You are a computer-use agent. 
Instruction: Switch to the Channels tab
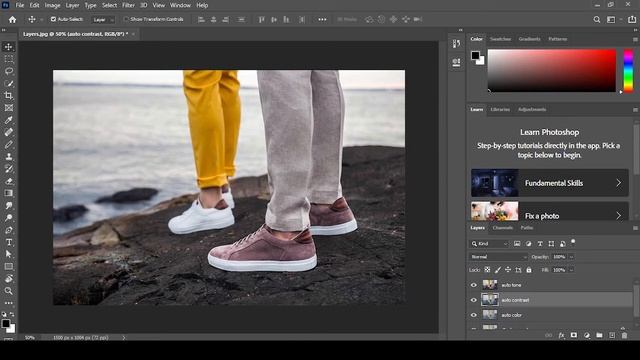[x=502, y=228]
